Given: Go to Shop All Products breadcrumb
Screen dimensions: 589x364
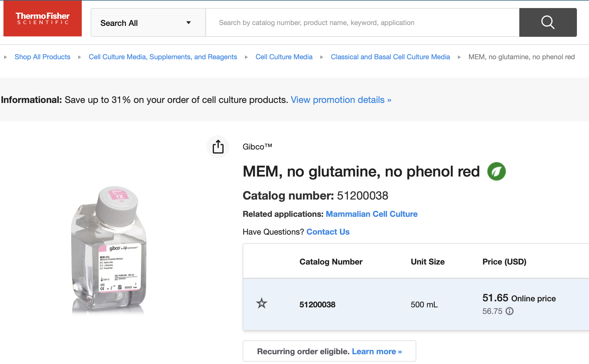Looking at the screenshot, I should (42, 57).
